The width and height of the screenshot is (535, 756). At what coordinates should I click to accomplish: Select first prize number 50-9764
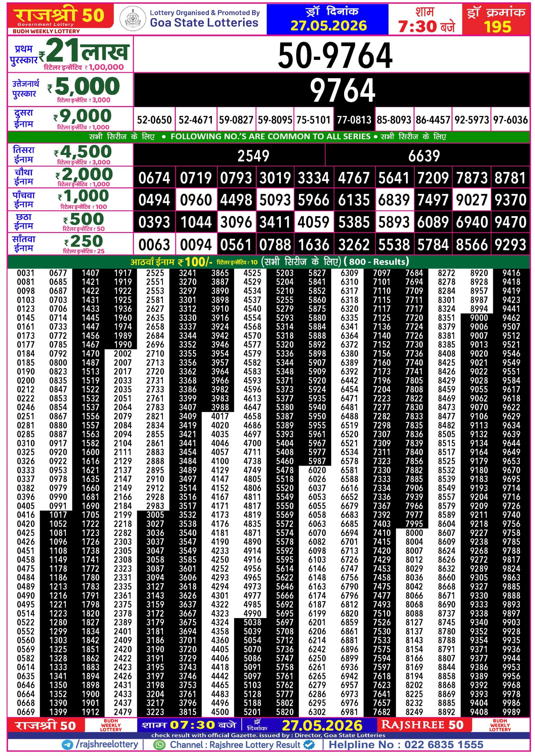coord(335,55)
